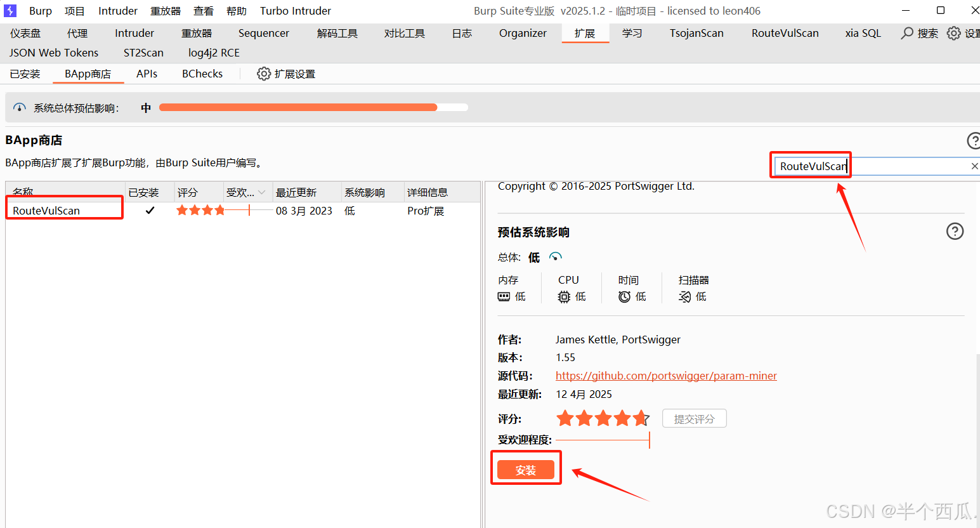
Task: Open the settings gear icon in the top bar
Action: (x=953, y=33)
